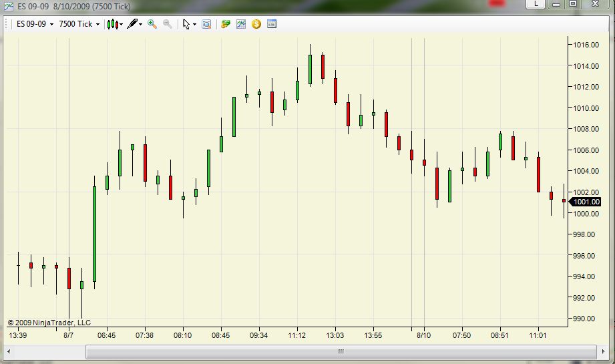Expand the drawing tools dropdown arrow

140,24
